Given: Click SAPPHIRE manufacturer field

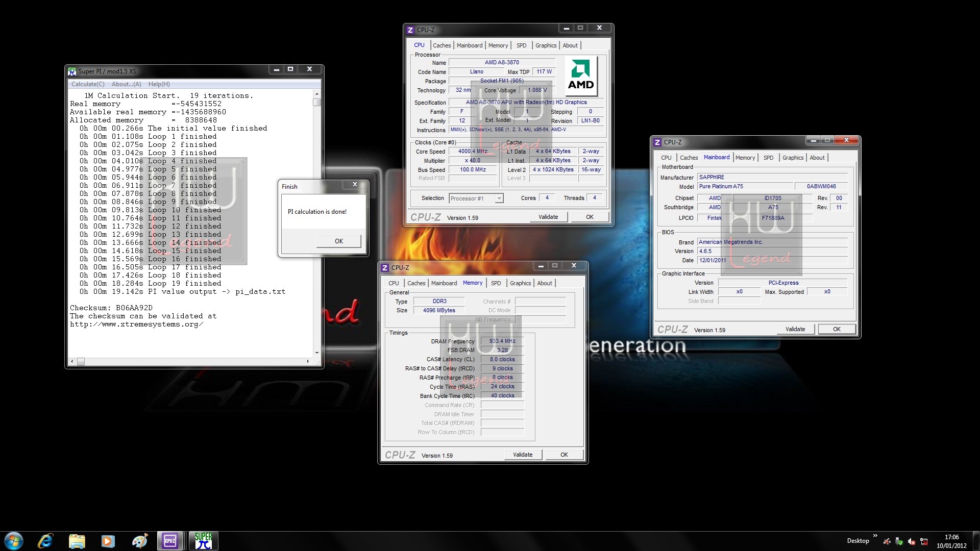Looking at the screenshot, I should (x=772, y=178).
